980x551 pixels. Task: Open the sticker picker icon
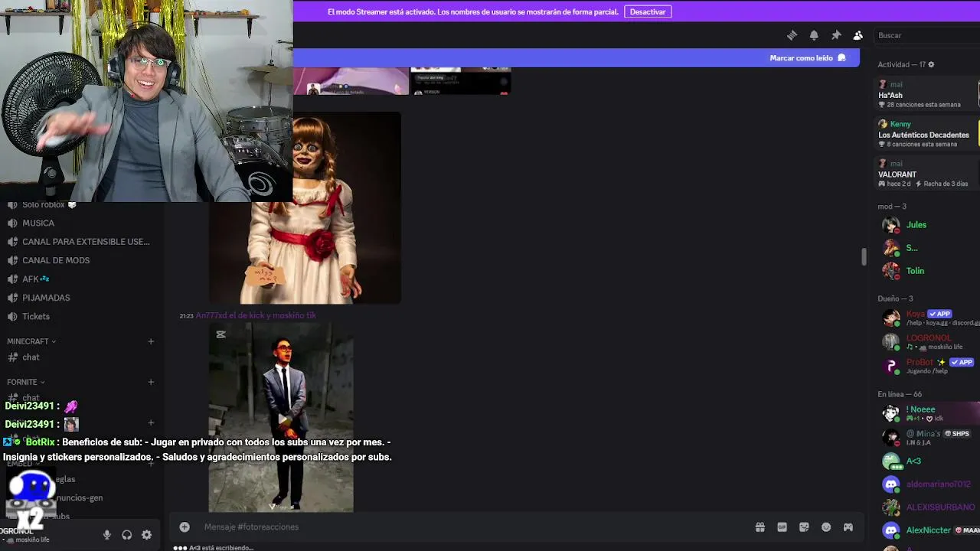pyautogui.click(x=804, y=527)
